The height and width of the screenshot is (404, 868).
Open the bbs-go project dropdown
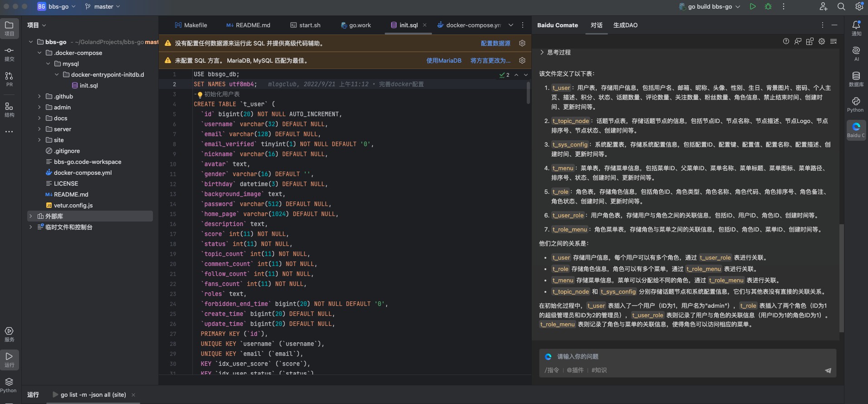56,6
